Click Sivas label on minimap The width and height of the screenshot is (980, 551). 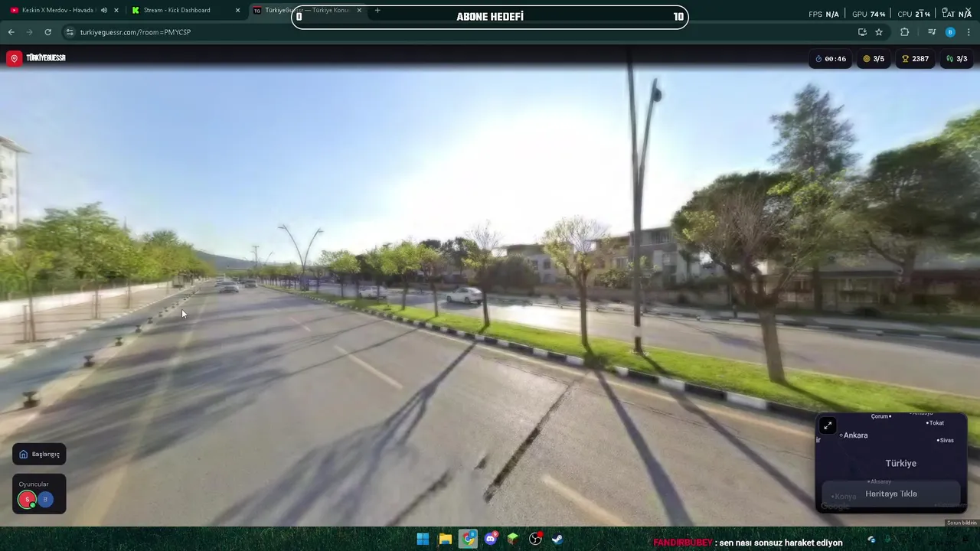click(x=946, y=440)
